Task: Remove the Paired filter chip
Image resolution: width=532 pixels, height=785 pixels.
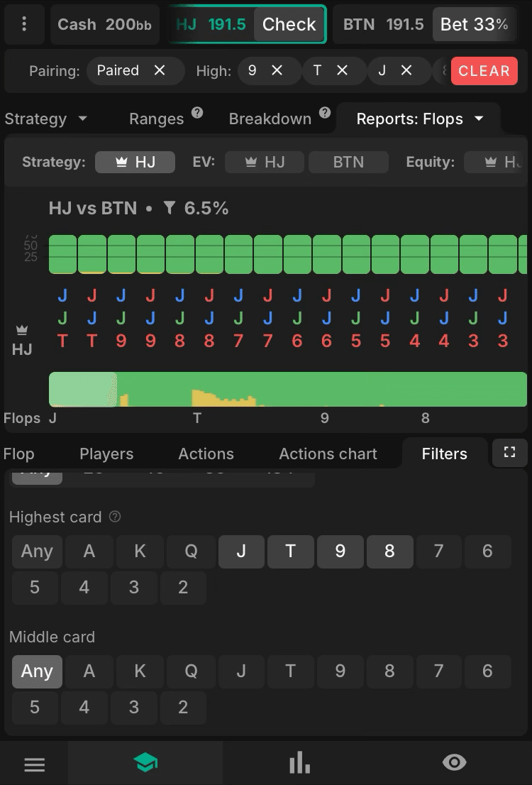Action: 160,70
